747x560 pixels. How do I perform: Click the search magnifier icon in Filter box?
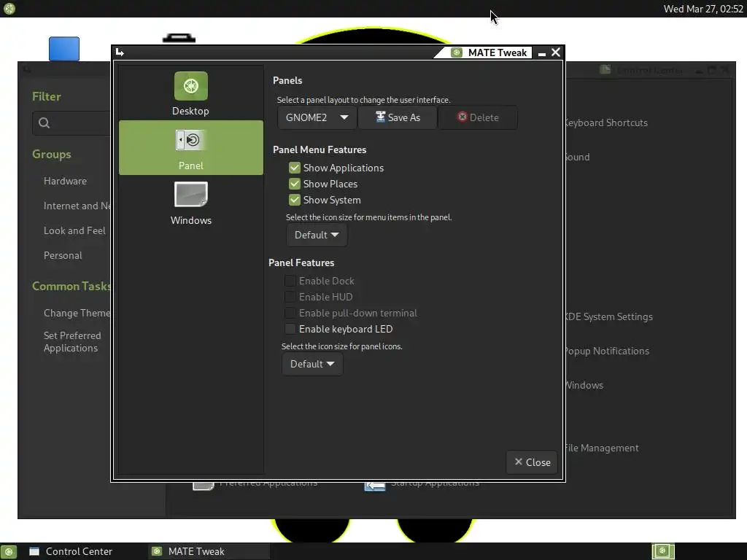(x=44, y=123)
